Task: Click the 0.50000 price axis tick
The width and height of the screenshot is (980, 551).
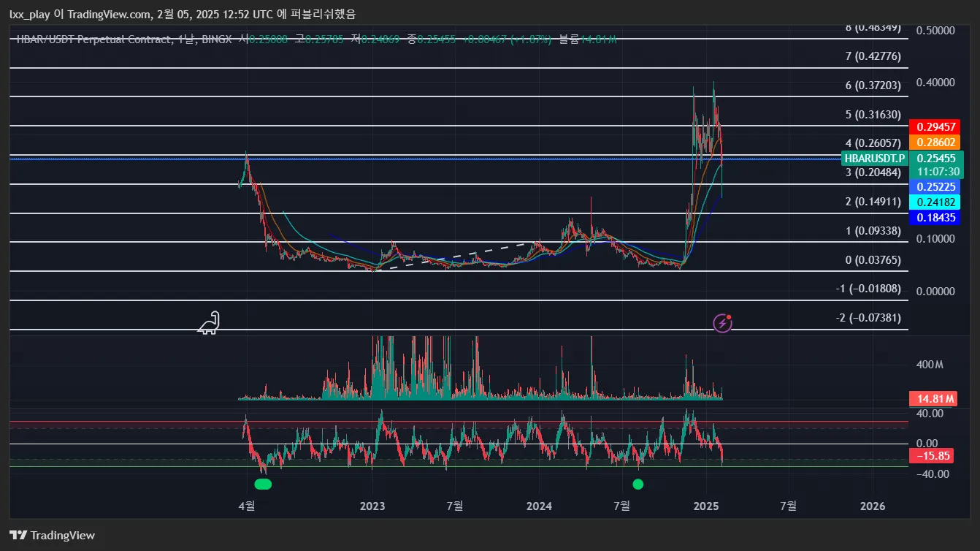Action: click(935, 31)
